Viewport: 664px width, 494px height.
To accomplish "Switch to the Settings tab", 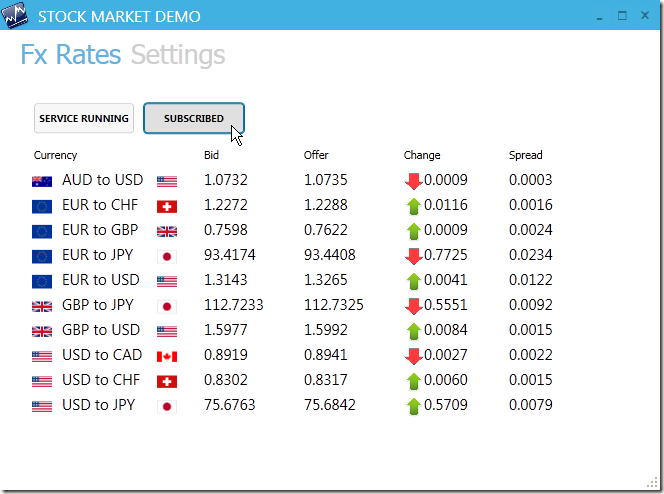I will pyautogui.click(x=178, y=55).
